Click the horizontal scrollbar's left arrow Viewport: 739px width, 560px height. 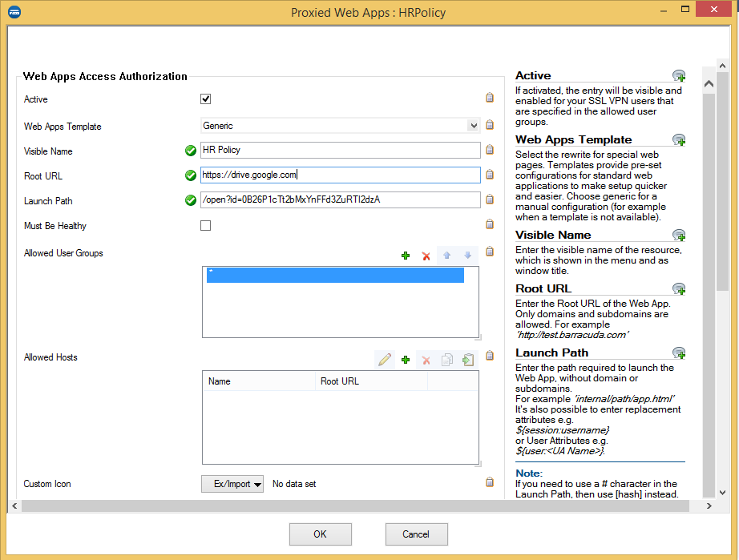(x=14, y=506)
